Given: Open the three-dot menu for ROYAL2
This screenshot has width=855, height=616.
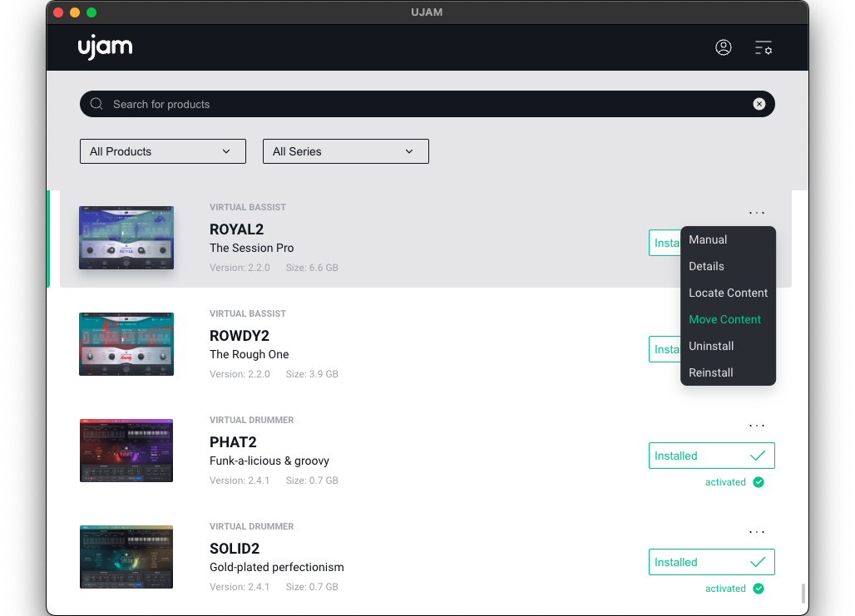Looking at the screenshot, I should tap(756, 213).
